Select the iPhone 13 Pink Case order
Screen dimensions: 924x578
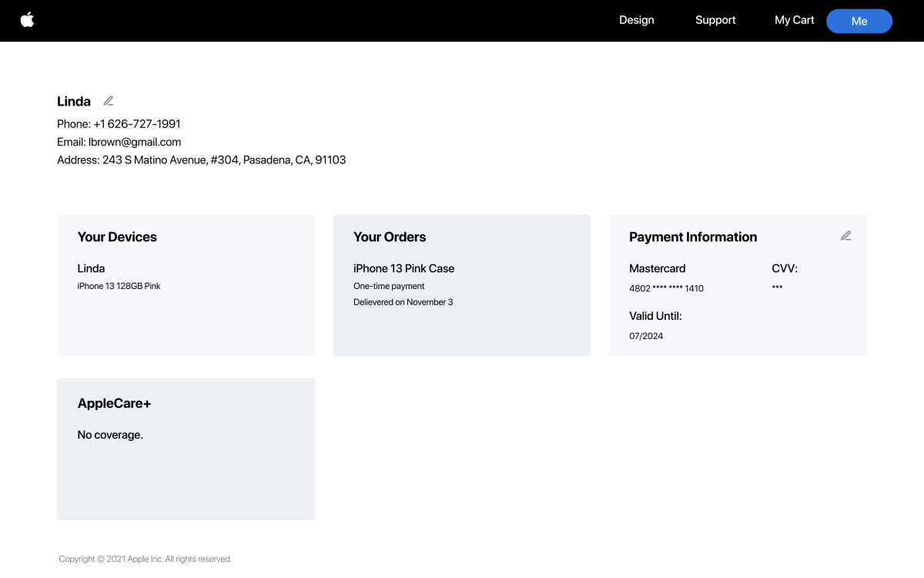point(403,268)
